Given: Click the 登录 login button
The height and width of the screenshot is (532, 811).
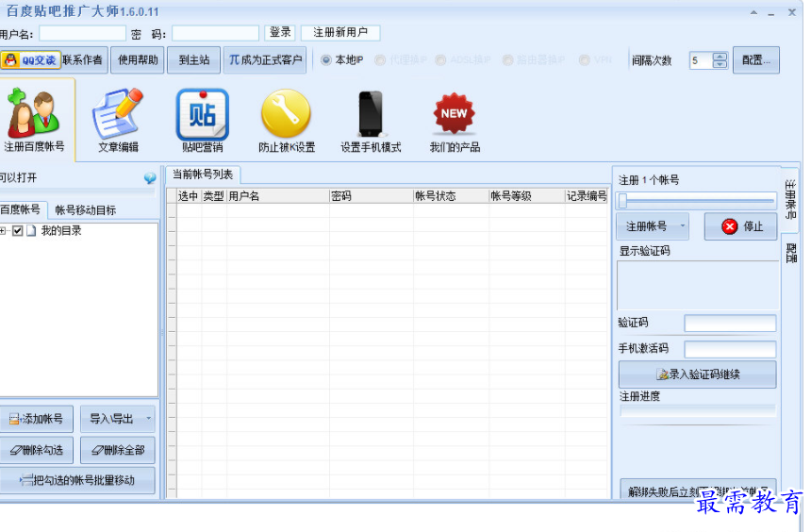Looking at the screenshot, I should tap(280, 33).
